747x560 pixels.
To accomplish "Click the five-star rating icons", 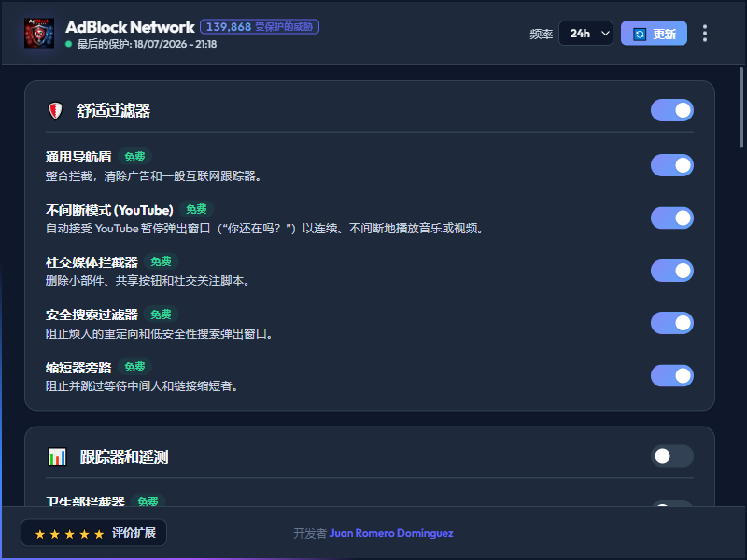I will pos(69,534).
